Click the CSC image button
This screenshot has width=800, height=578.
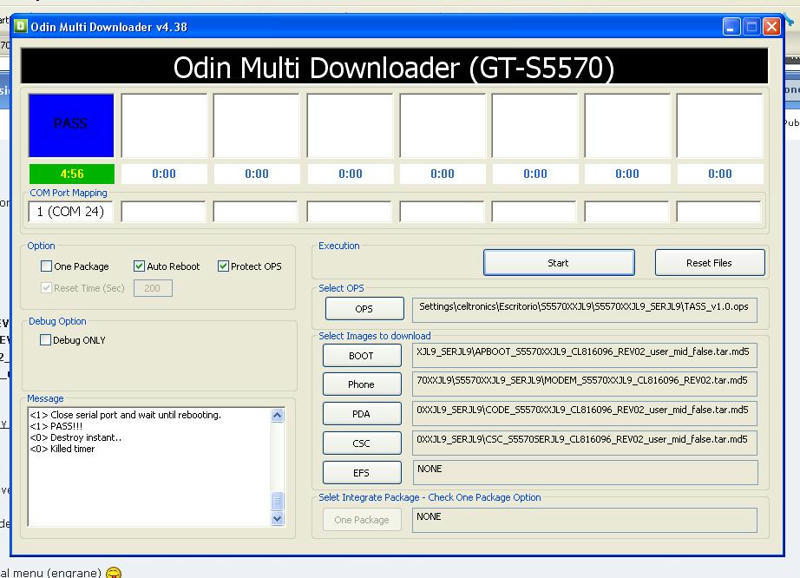[362, 442]
